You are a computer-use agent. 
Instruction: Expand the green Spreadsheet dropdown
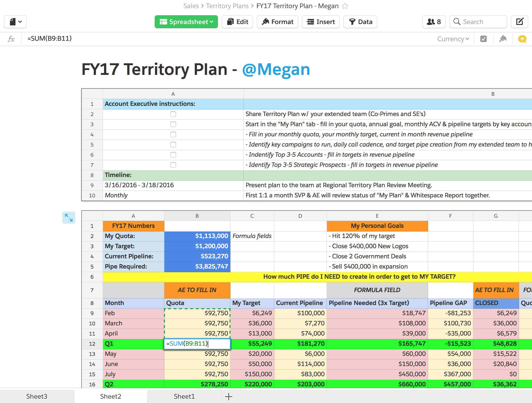tap(186, 22)
